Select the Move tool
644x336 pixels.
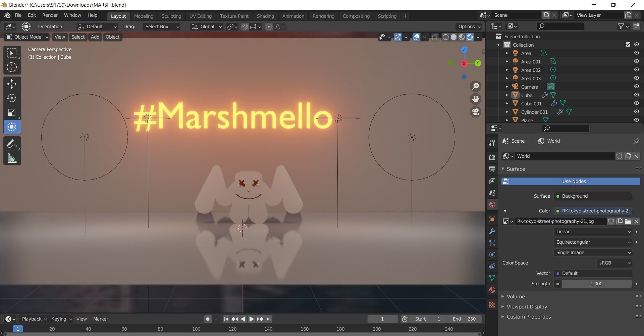pos(12,84)
